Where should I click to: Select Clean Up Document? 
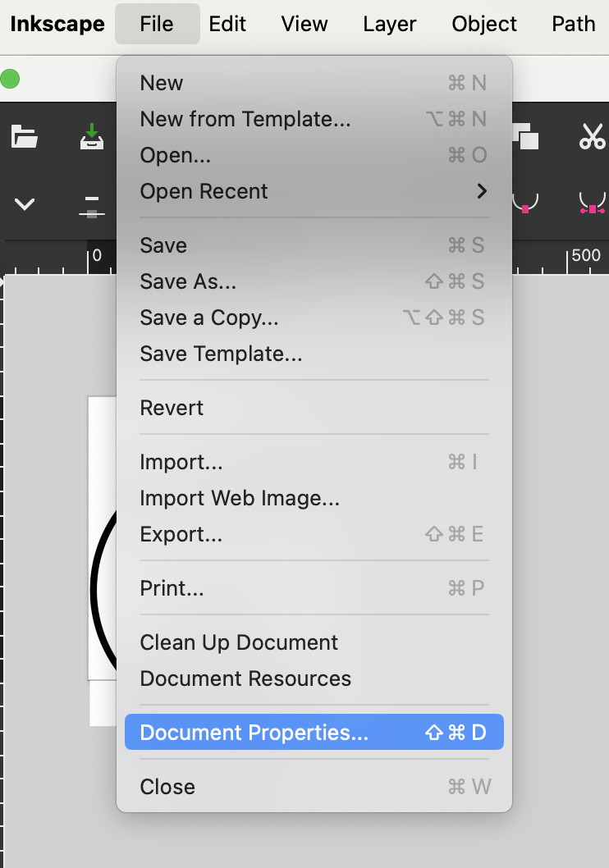click(x=314, y=642)
